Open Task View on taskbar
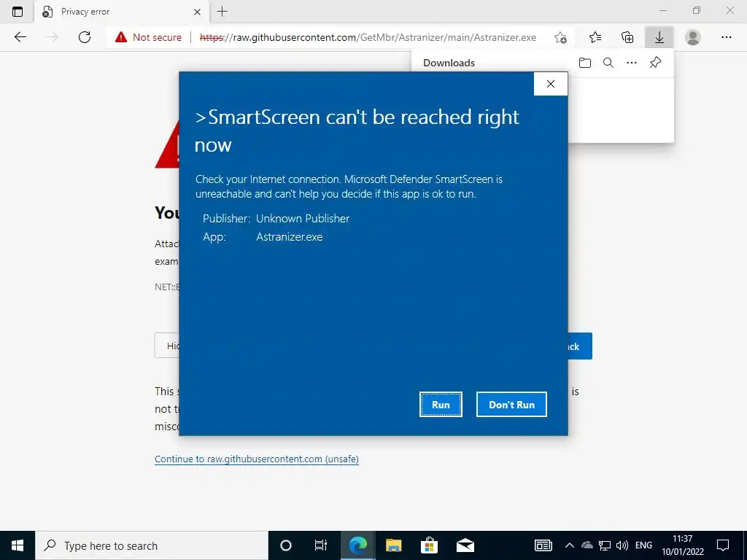This screenshot has width=747, height=560. 321,545
